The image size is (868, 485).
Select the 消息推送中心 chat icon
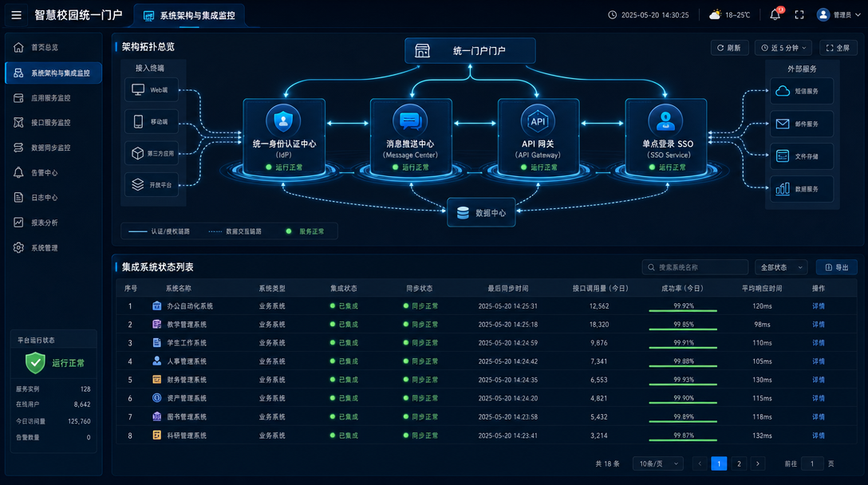410,120
